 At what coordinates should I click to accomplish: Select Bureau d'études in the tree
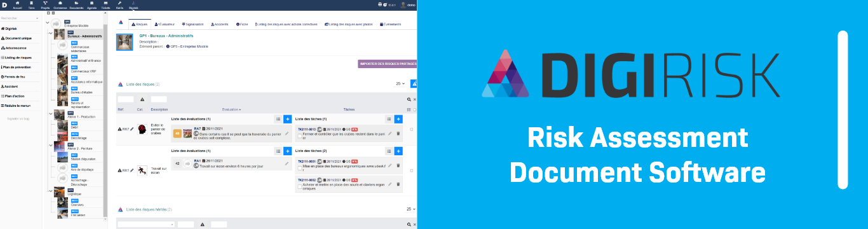coord(82,92)
